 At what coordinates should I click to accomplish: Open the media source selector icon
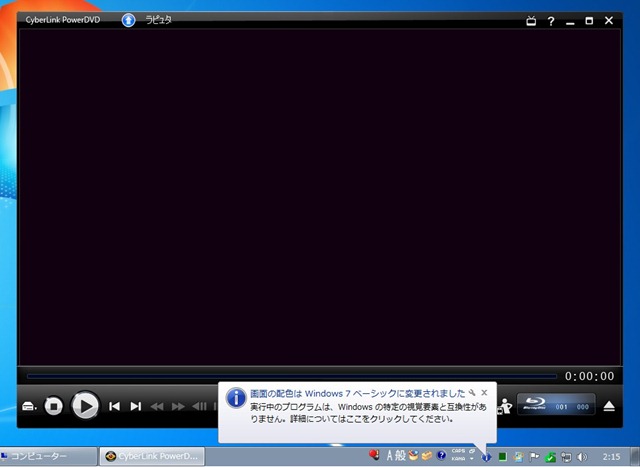coord(29,406)
